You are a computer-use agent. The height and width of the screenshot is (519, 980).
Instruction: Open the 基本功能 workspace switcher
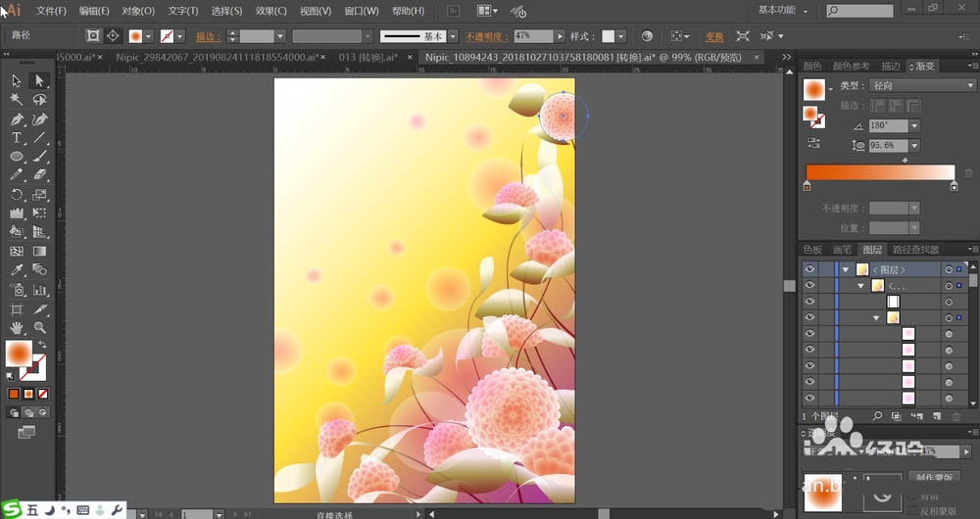[782, 10]
